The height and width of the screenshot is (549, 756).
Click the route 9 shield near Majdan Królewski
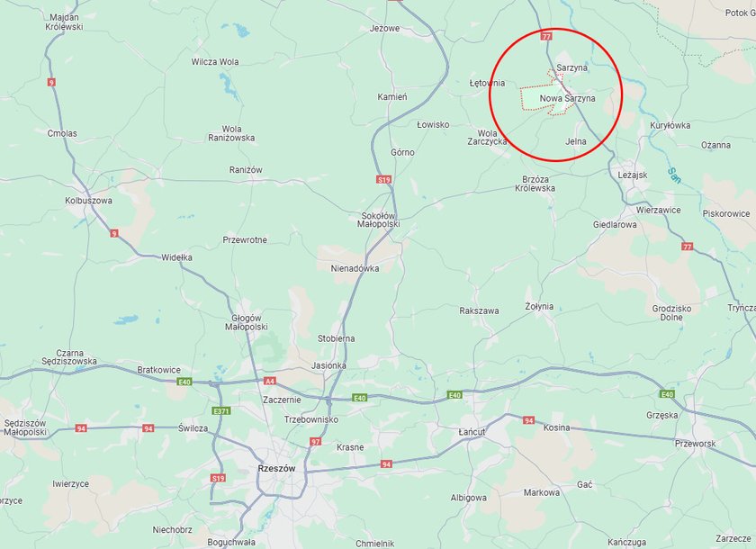tap(51, 83)
